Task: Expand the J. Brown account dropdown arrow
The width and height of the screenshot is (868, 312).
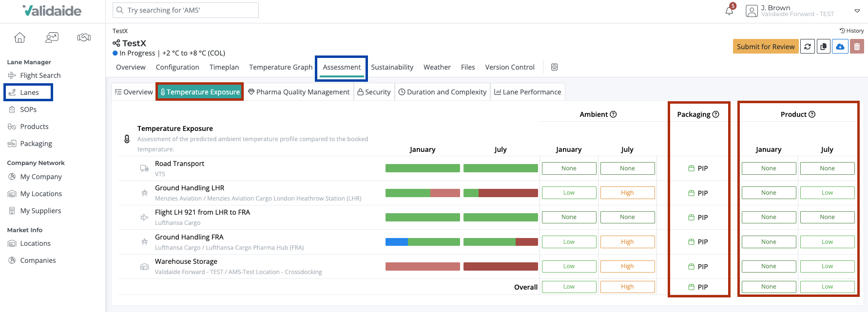Action: [x=857, y=11]
